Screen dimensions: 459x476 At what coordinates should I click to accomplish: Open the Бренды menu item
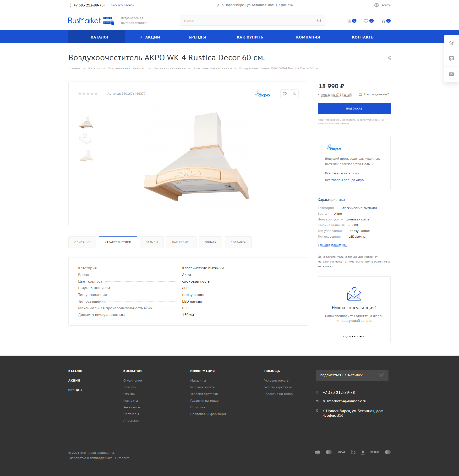[197, 37]
